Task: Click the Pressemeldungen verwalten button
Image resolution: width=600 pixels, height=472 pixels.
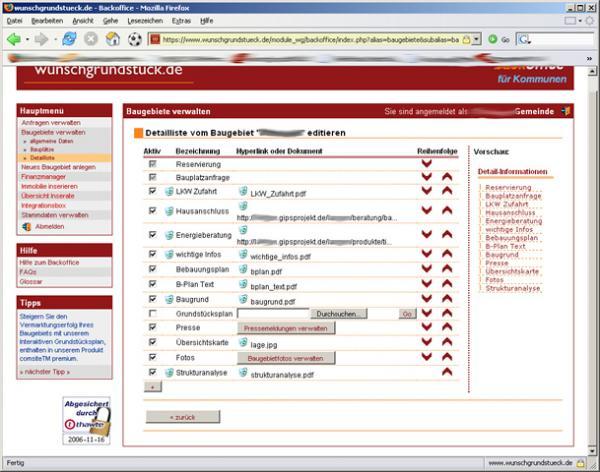Action: point(286,328)
